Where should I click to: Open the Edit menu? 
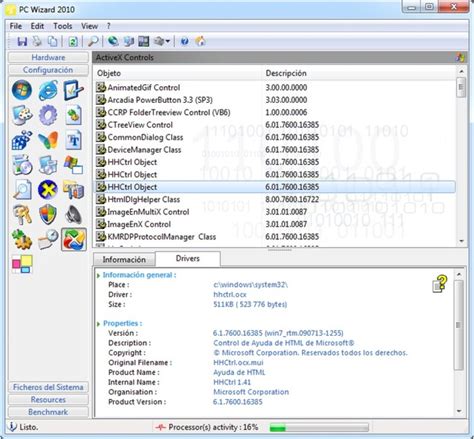pos(37,26)
